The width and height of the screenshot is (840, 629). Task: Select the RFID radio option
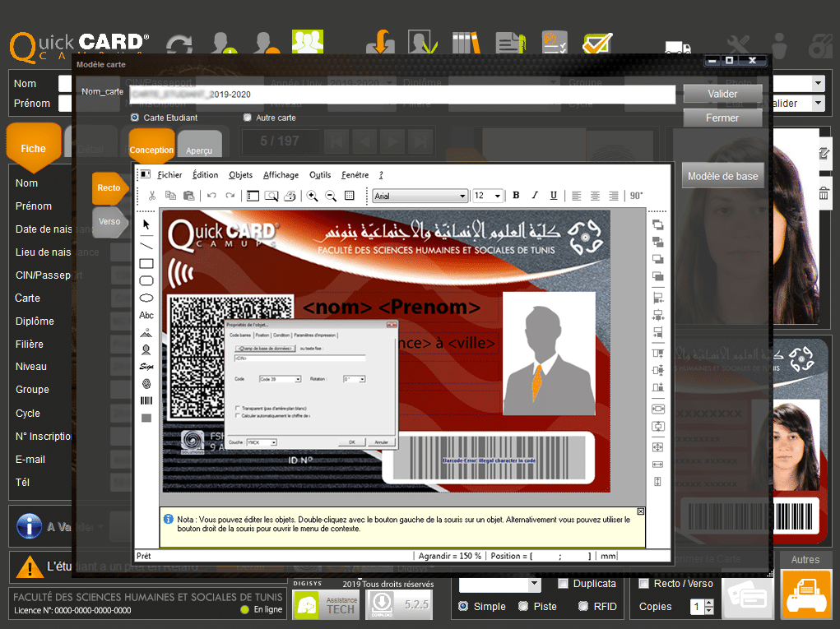pyautogui.click(x=562, y=606)
